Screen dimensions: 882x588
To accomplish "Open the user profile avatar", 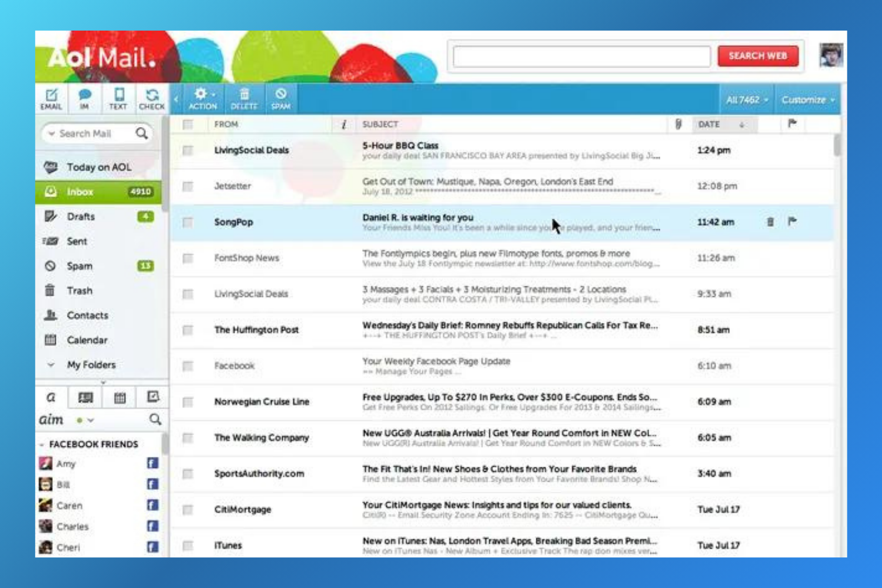I will tap(831, 55).
